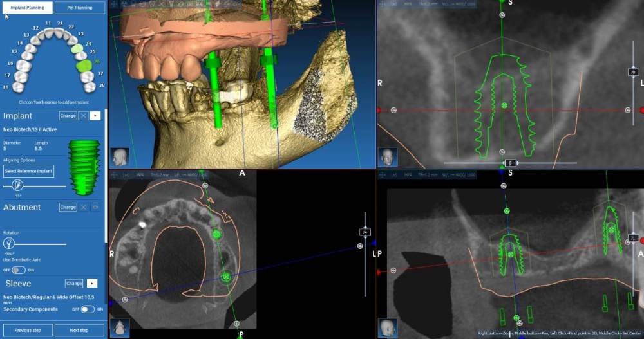Switch to Pin Planning tab
The height and width of the screenshot is (339, 644).
coord(79,8)
